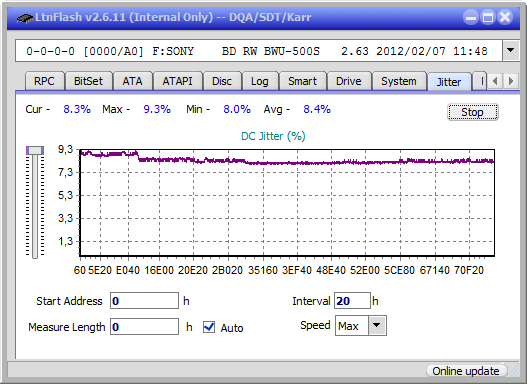
Task: Click the 35160 address label on x-axis
Action: (263, 270)
